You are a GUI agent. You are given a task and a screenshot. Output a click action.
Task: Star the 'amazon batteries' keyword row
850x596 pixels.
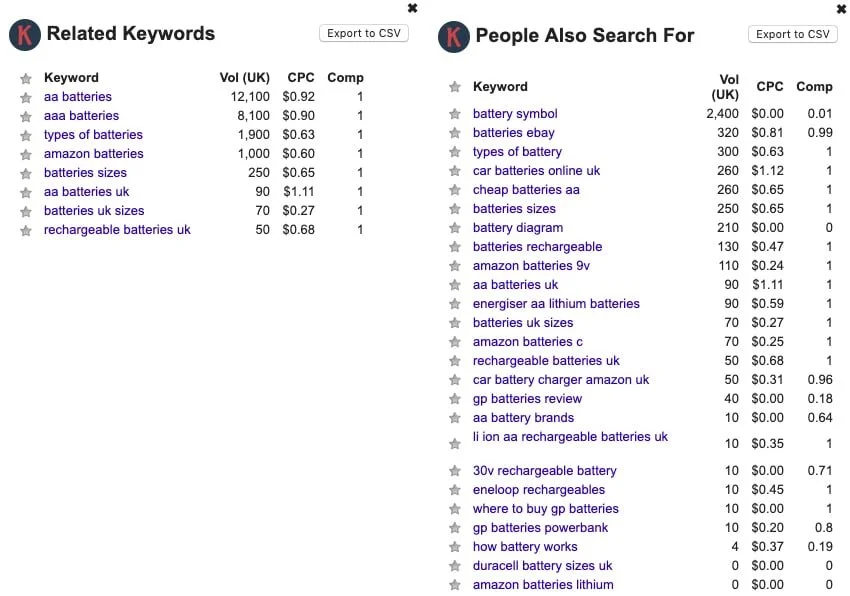tap(25, 155)
